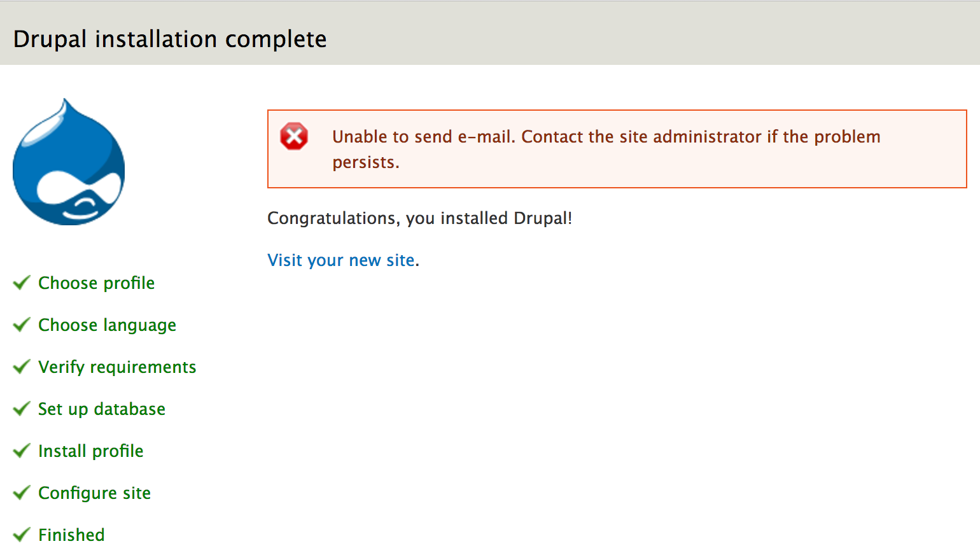Click the checkmark beside Install profile

tap(21, 451)
